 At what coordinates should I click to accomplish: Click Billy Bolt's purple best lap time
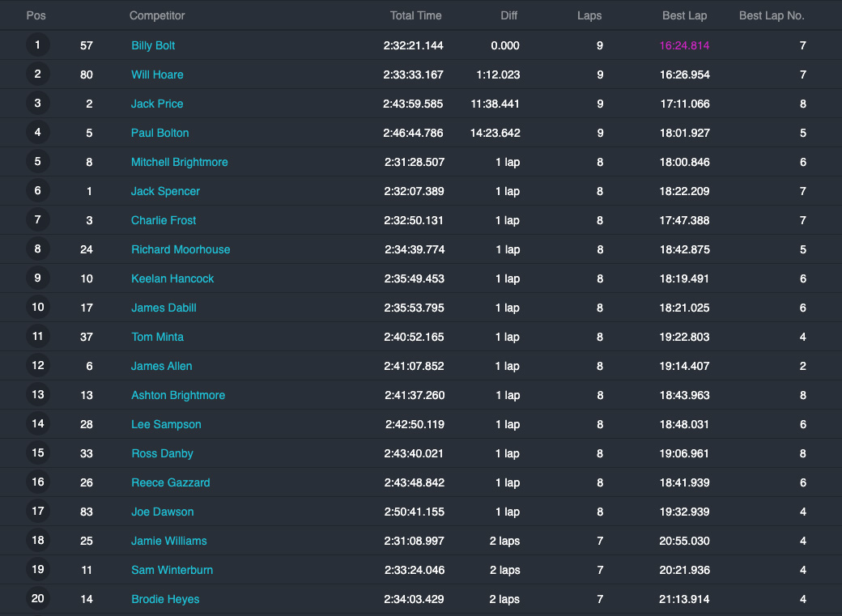(684, 45)
